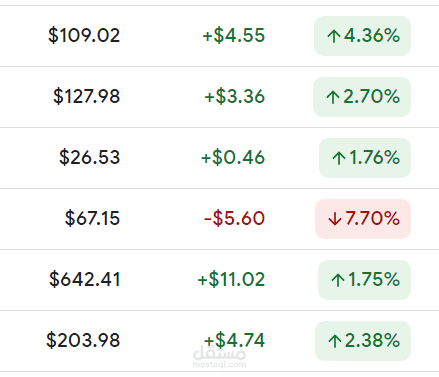439x377 pixels.
Task: Click the up arrow beside 4.36%
Action: coord(334,36)
